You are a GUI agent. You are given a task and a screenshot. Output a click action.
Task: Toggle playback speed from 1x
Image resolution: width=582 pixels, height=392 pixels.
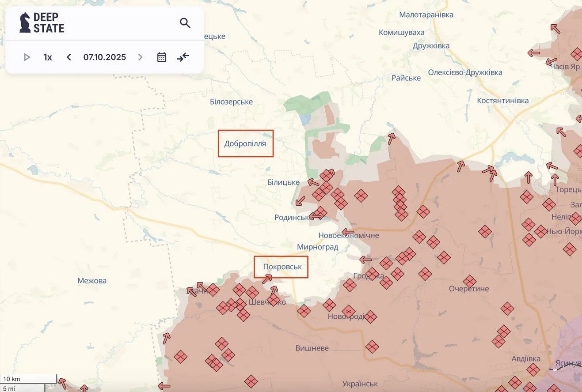47,57
